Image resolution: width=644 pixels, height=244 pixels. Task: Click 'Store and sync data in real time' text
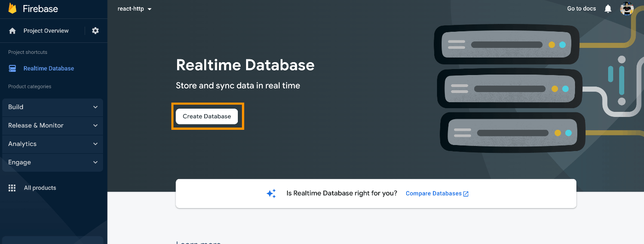[238, 86]
